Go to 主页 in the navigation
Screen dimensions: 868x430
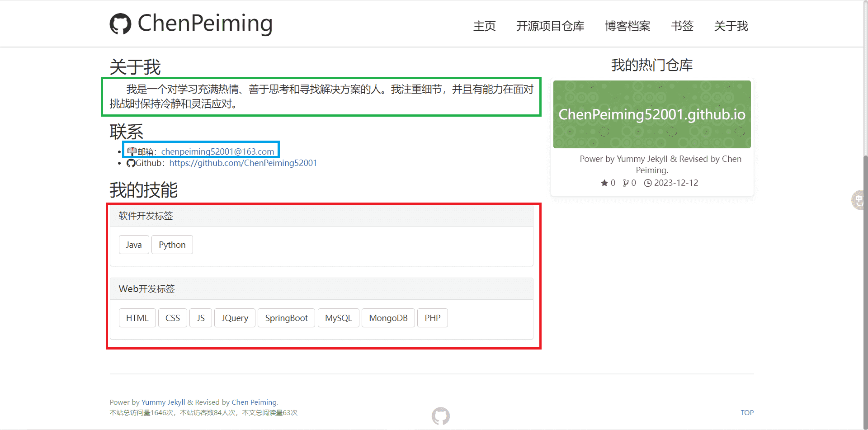[x=484, y=26]
